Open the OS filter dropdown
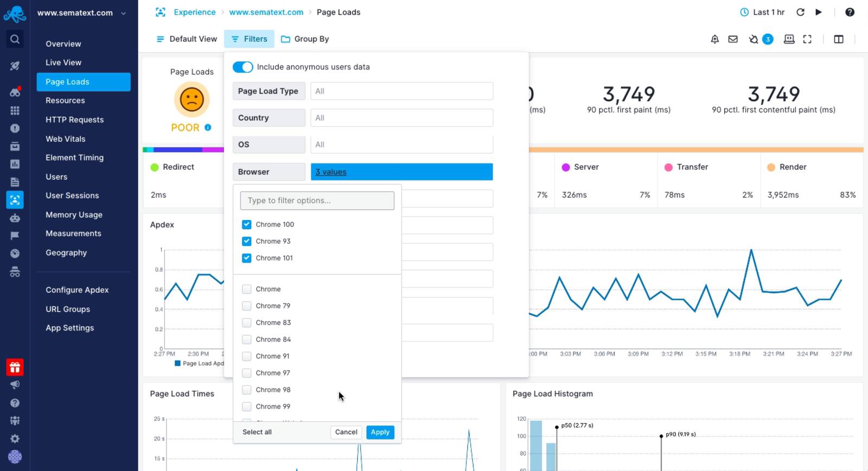The height and width of the screenshot is (471, 868). click(x=402, y=145)
